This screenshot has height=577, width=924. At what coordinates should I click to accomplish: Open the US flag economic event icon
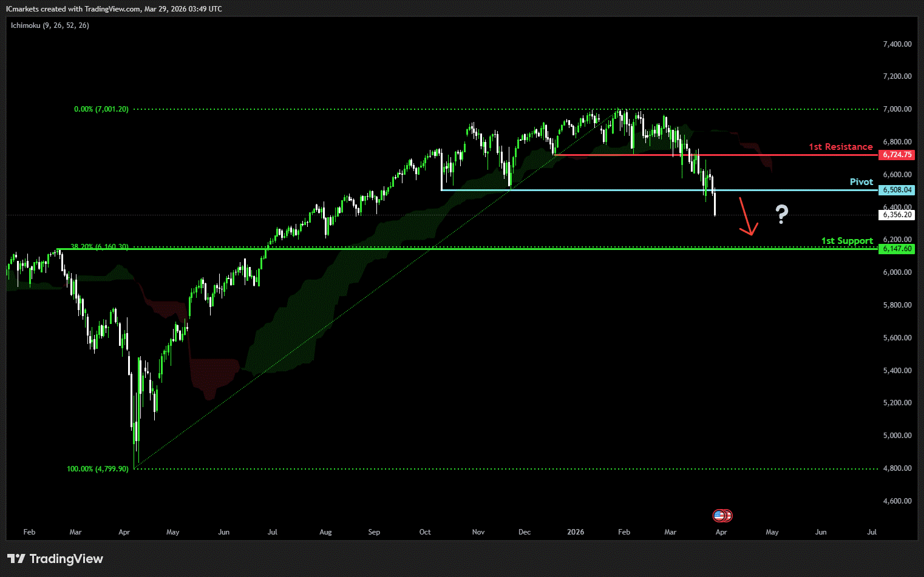click(x=720, y=516)
